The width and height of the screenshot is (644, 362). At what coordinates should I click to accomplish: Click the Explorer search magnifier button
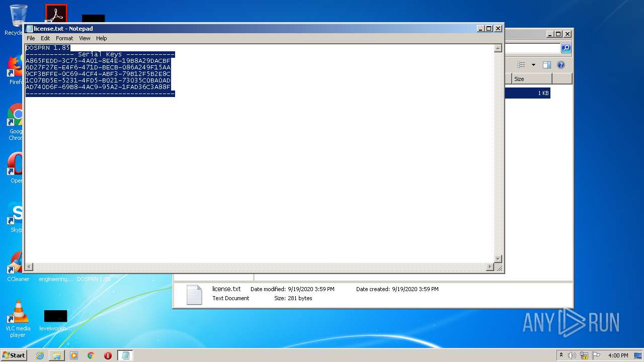pyautogui.click(x=566, y=48)
